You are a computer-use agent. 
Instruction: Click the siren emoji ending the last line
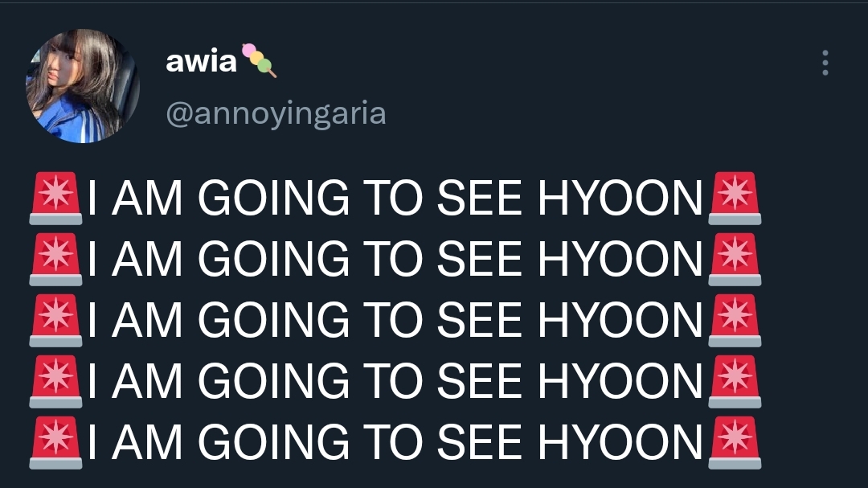coord(735,443)
